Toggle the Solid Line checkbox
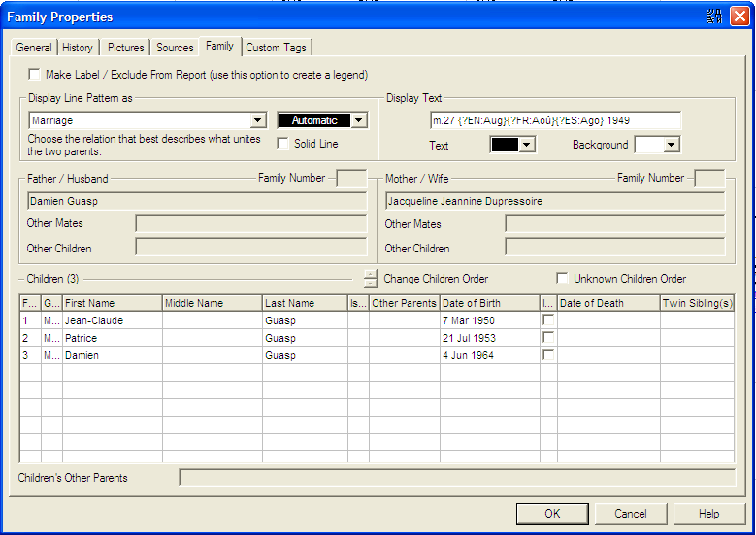 (x=283, y=144)
